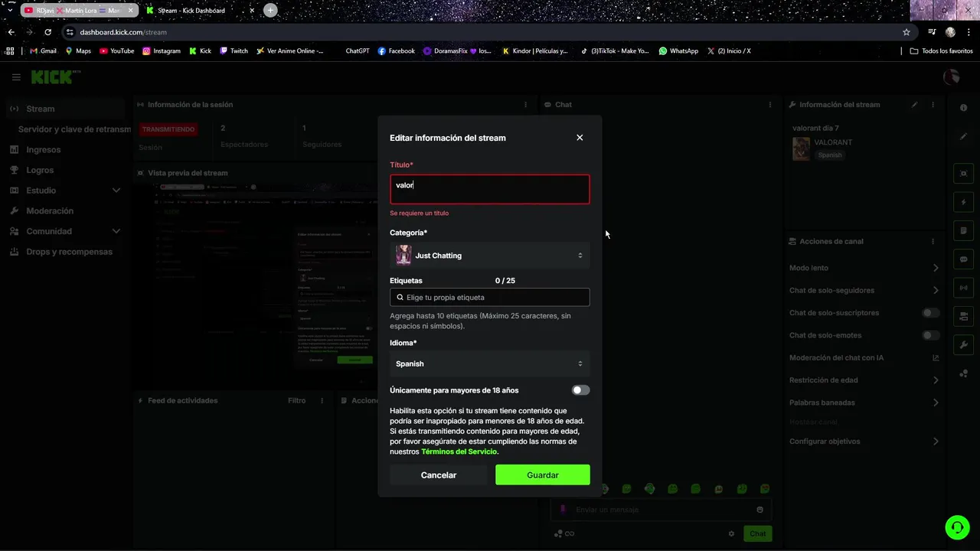The height and width of the screenshot is (551, 980).
Task: Click the Título input field
Action: pos(490,189)
